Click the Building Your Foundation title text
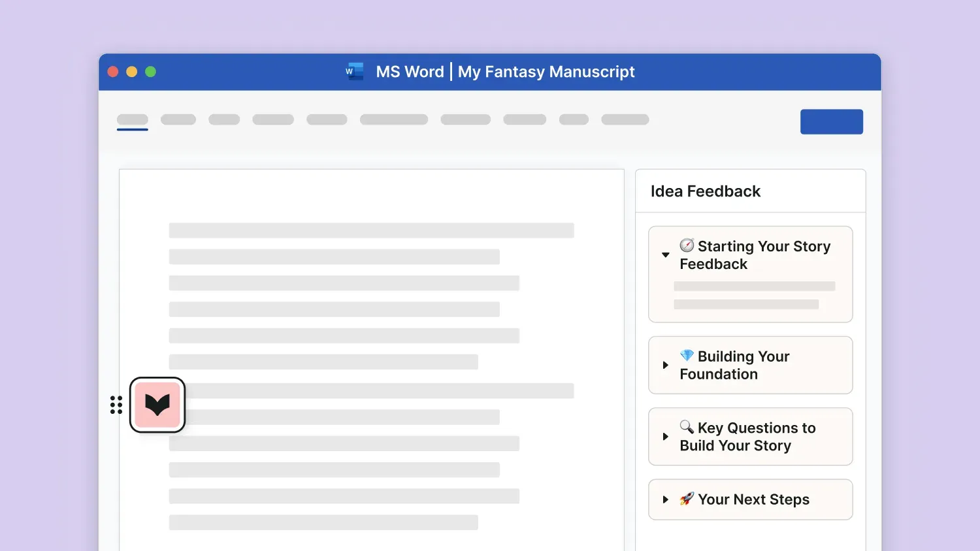The height and width of the screenshot is (551, 980). point(735,365)
